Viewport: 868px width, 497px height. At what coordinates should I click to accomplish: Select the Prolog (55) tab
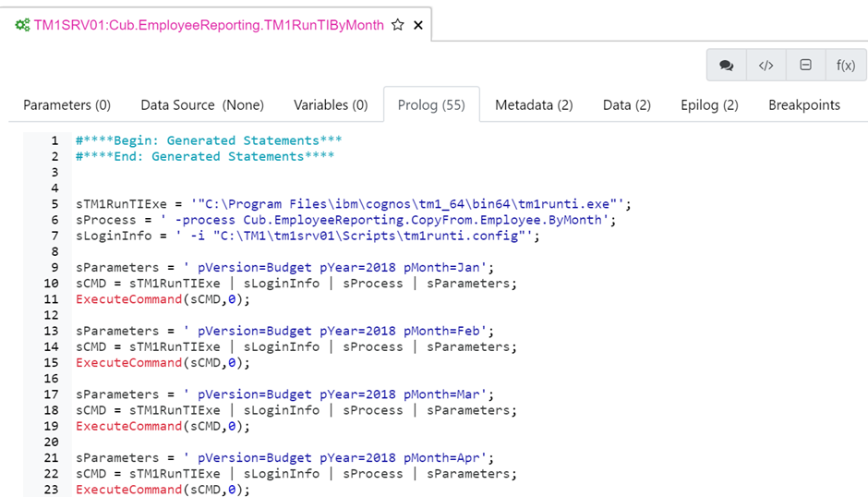431,105
